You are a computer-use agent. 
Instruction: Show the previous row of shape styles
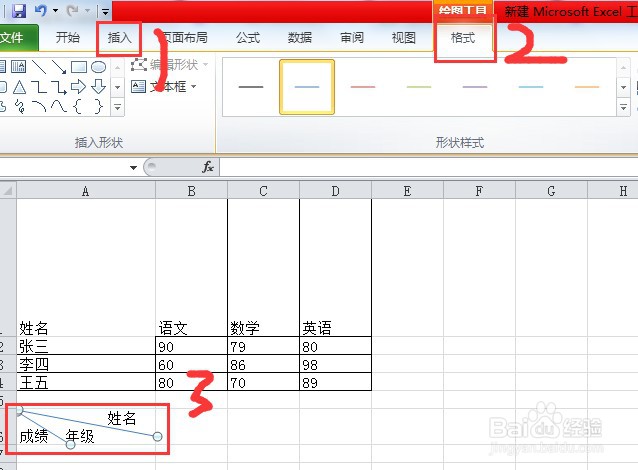623,68
